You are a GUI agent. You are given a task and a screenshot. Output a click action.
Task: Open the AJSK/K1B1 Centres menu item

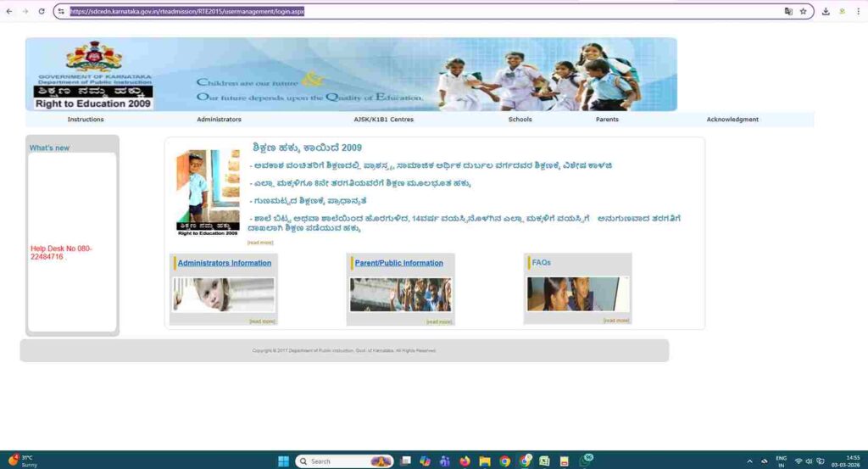pos(384,119)
